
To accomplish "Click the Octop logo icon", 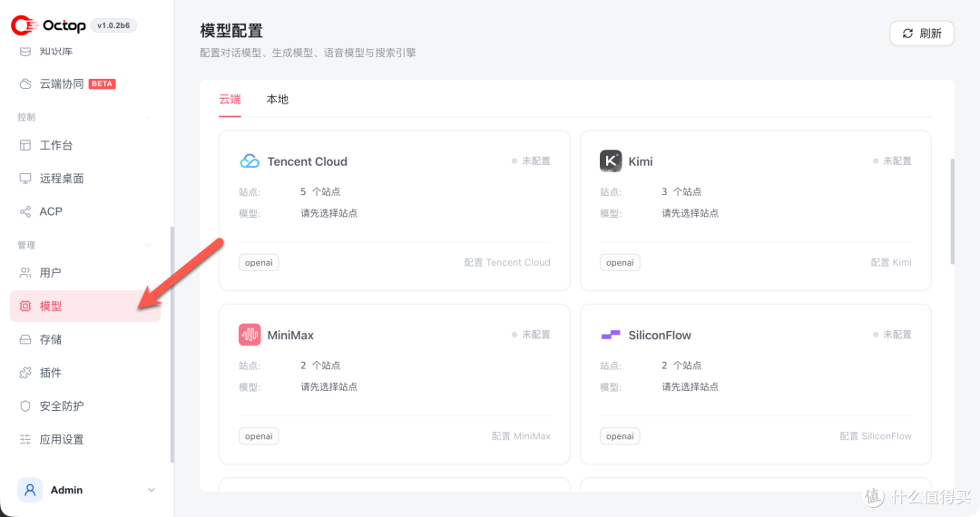I will pyautogui.click(x=24, y=25).
